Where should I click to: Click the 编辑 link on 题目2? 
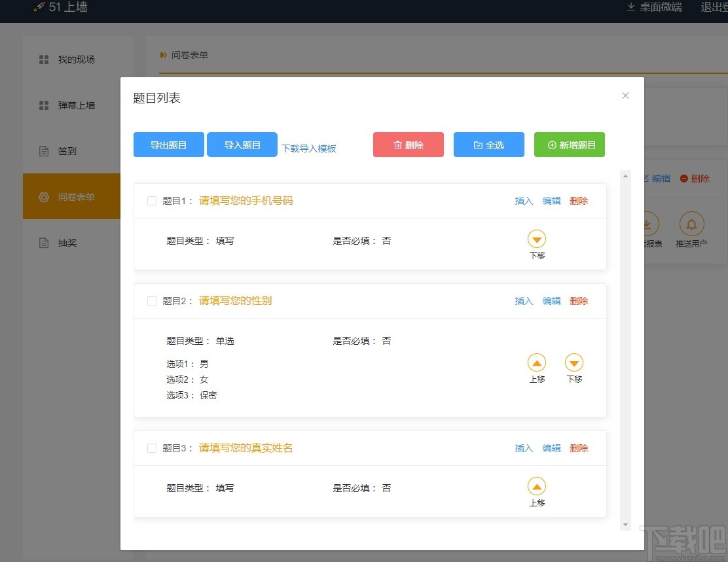[x=551, y=301]
